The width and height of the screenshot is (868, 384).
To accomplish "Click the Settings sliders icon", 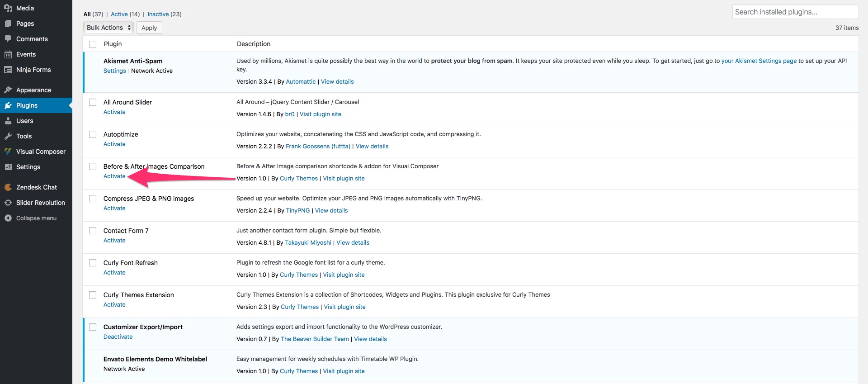I will pyautogui.click(x=8, y=167).
